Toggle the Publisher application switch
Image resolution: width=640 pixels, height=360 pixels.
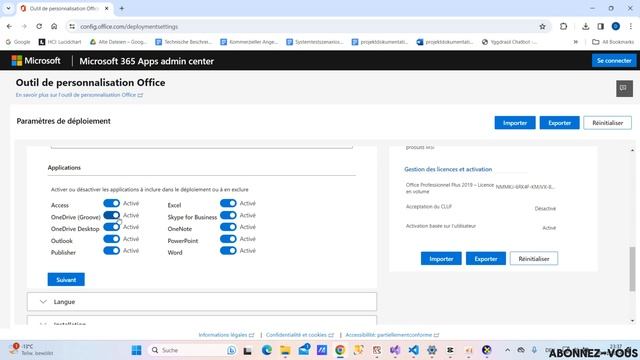tap(111, 251)
